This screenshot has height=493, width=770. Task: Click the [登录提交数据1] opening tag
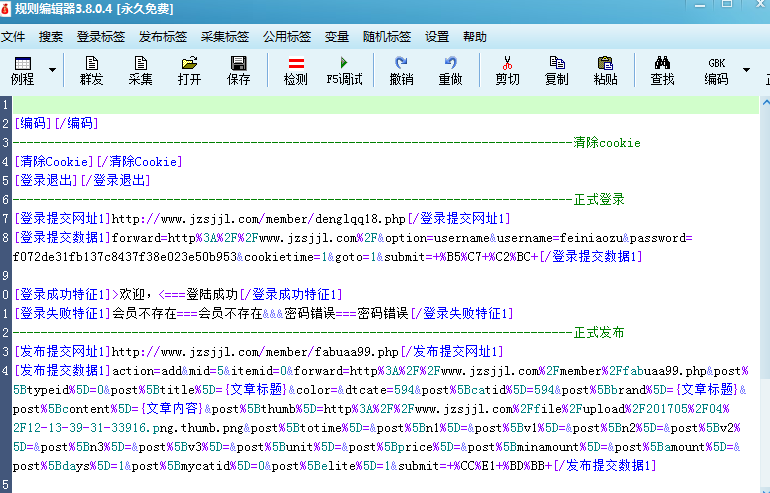click(x=62, y=238)
